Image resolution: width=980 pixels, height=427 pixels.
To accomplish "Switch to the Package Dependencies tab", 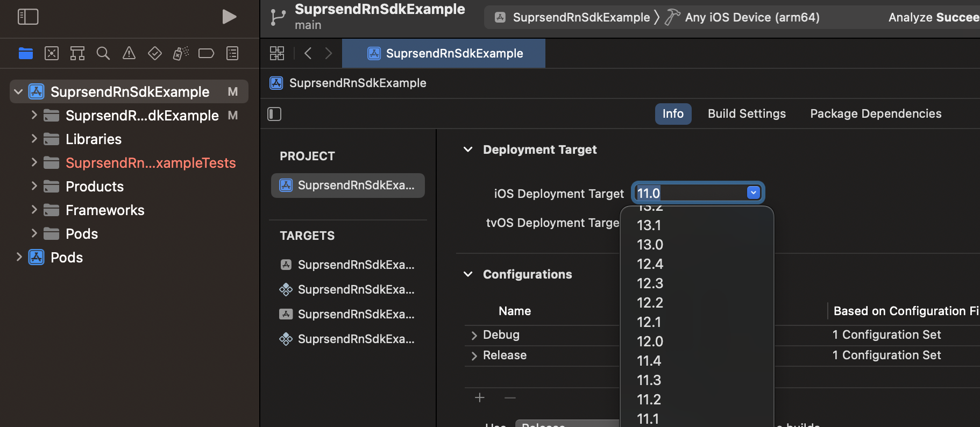I will [876, 114].
